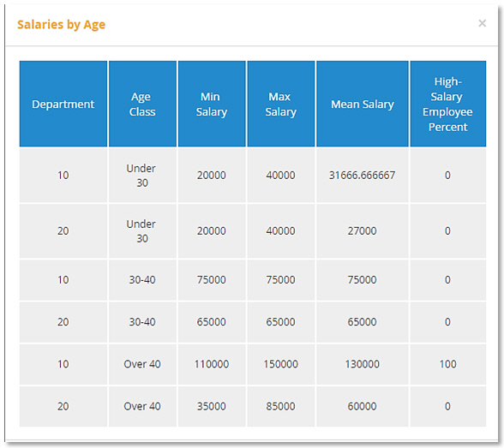Screen dimensions: 504x448
Task: Select the 60000 mean salary cell
Action: (363, 406)
